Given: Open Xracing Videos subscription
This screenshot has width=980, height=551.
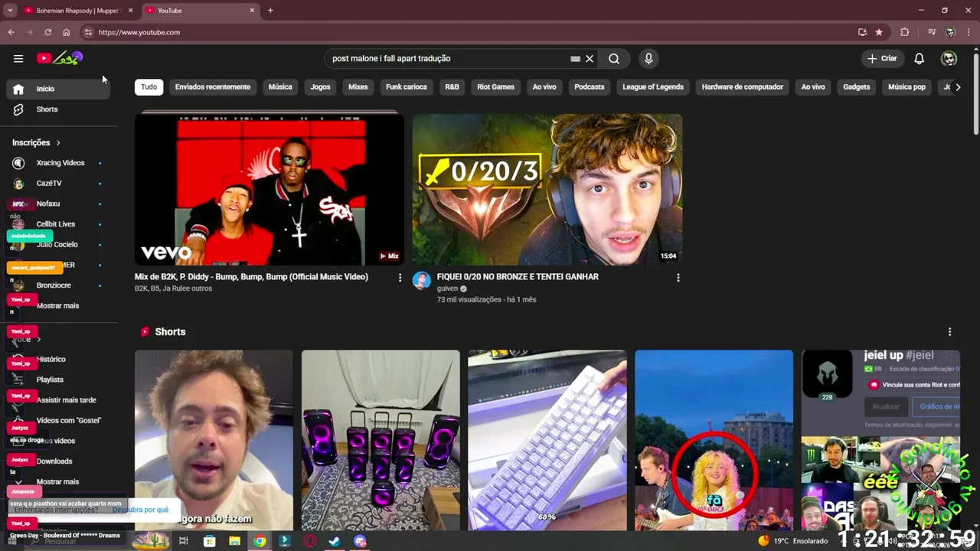Looking at the screenshot, I should point(58,163).
